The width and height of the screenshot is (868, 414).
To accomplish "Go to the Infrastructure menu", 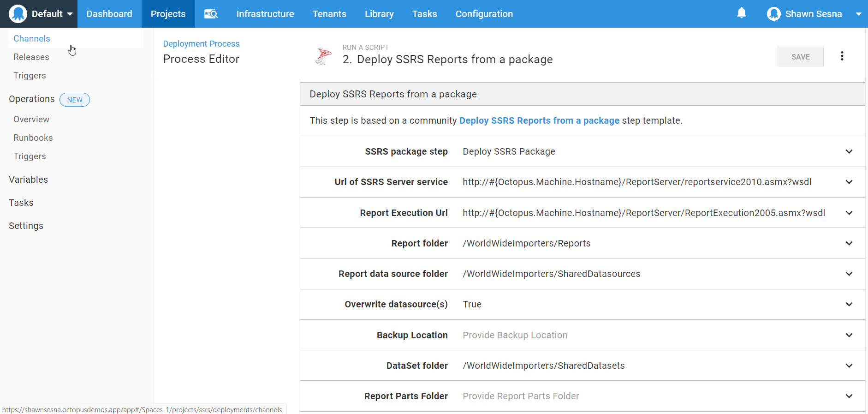I will [265, 14].
